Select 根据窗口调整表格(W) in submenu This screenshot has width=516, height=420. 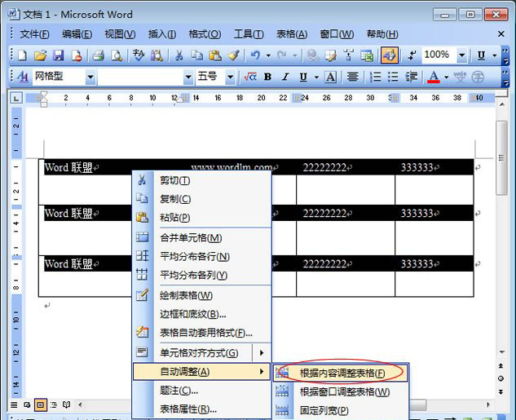(x=341, y=391)
